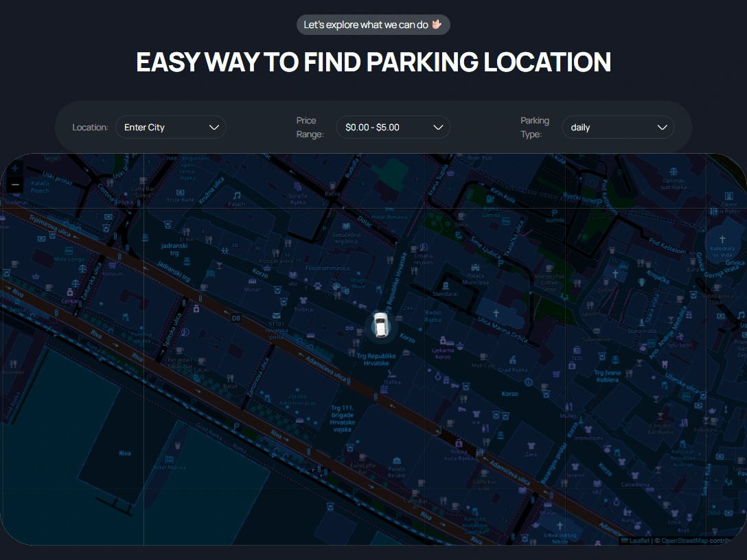Click the Trg Ivana Koblera map label

point(607,376)
